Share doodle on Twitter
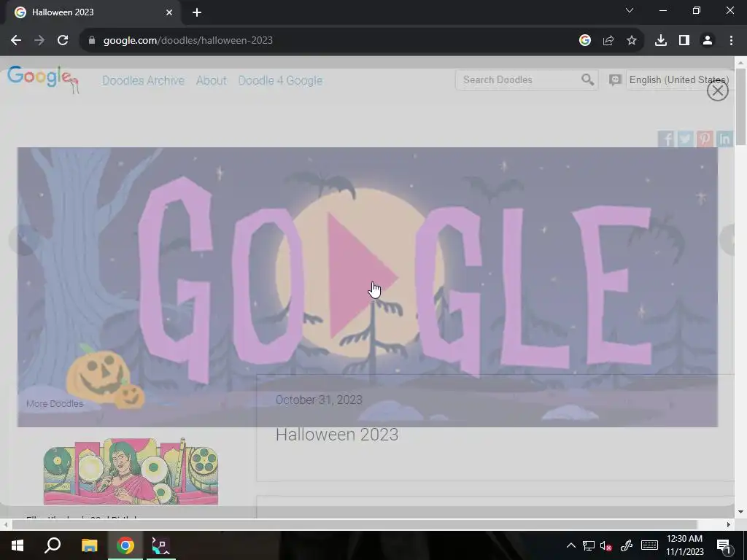This screenshot has height=560, width=747. click(x=686, y=139)
